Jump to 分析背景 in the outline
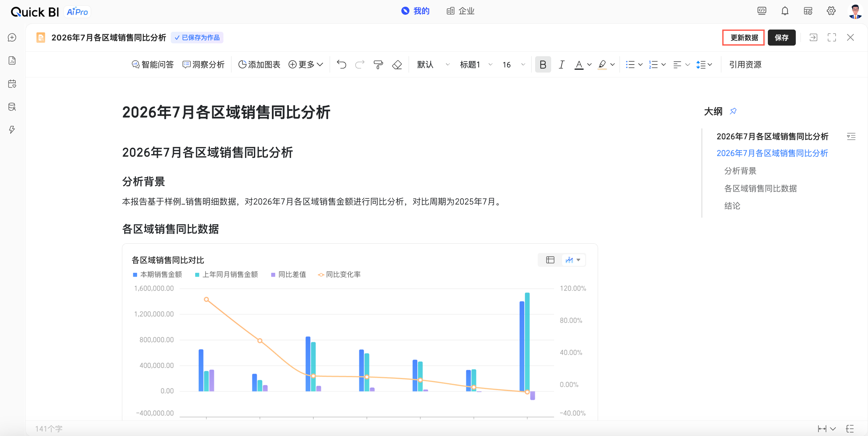 tap(740, 171)
